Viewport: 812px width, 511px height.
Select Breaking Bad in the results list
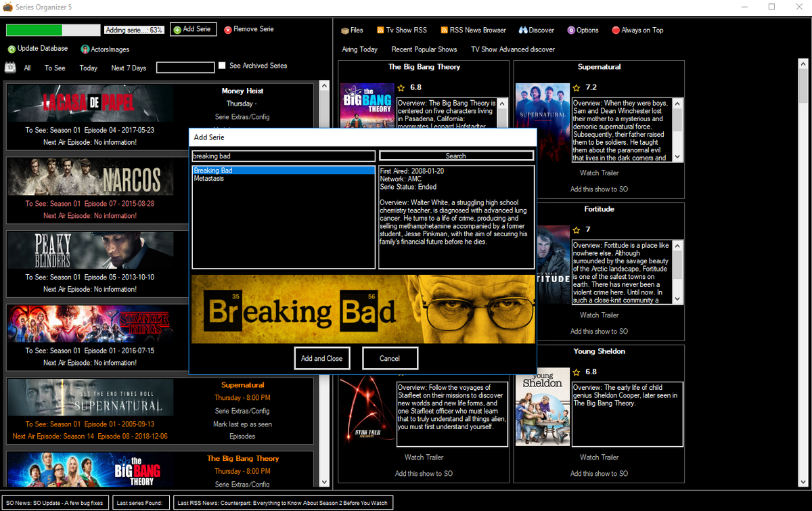[x=283, y=171]
